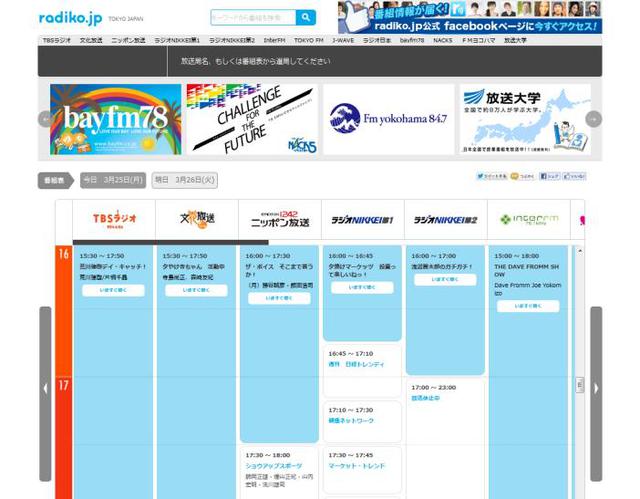Click the ラジオNIKKEI第1 logo header
640x499 pixels.
click(362, 220)
